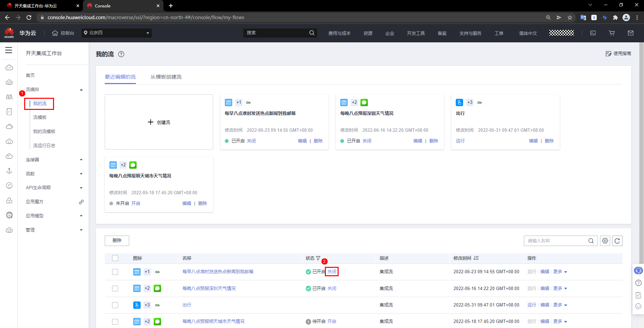This screenshot has width=644, height=328.
Task: Open new browser tab
Action: 171,6
